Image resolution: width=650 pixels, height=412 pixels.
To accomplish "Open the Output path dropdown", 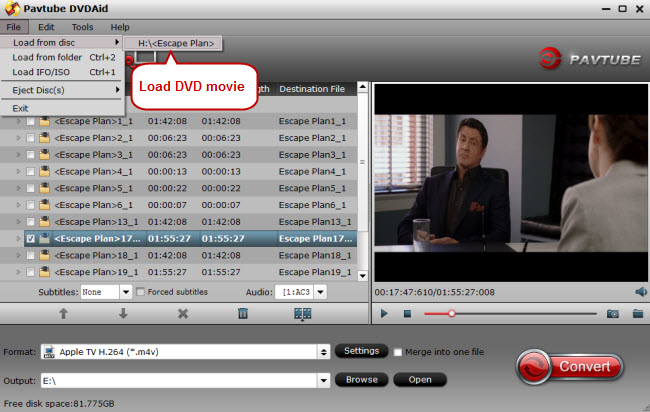I will click(323, 380).
